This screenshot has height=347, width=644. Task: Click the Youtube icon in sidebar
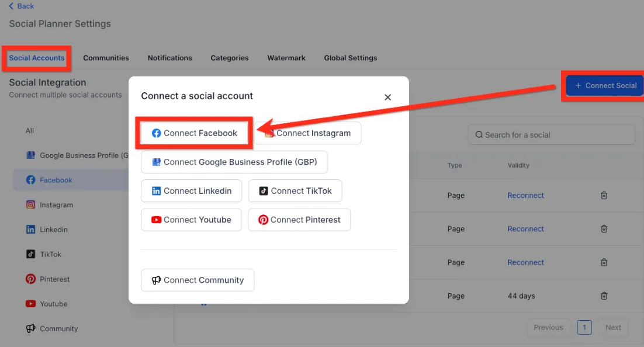30,303
